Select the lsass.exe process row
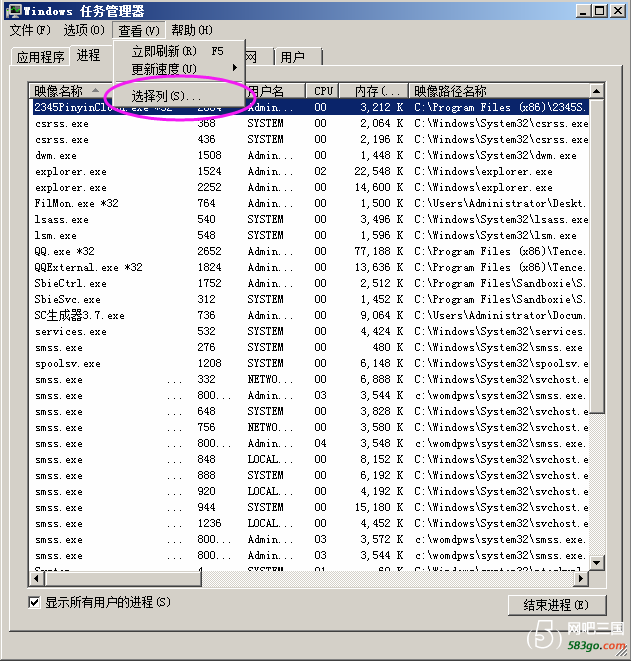The image size is (631, 661). click(x=310, y=220)
